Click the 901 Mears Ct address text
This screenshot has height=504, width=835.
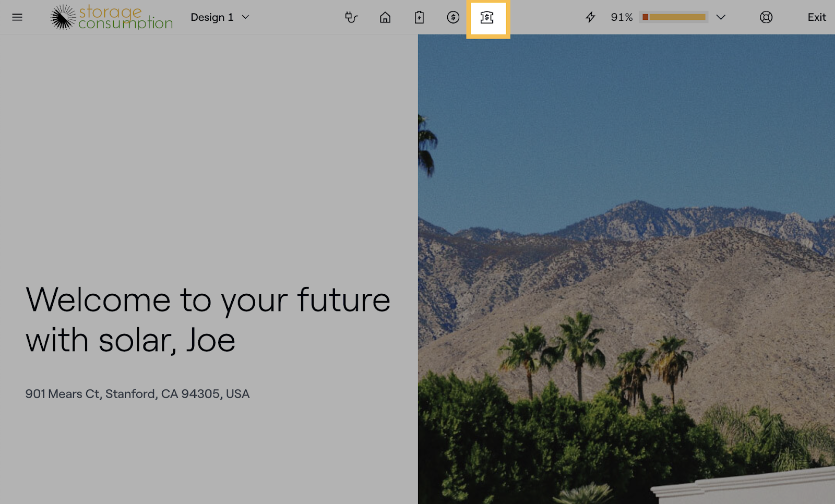point(137,394)
